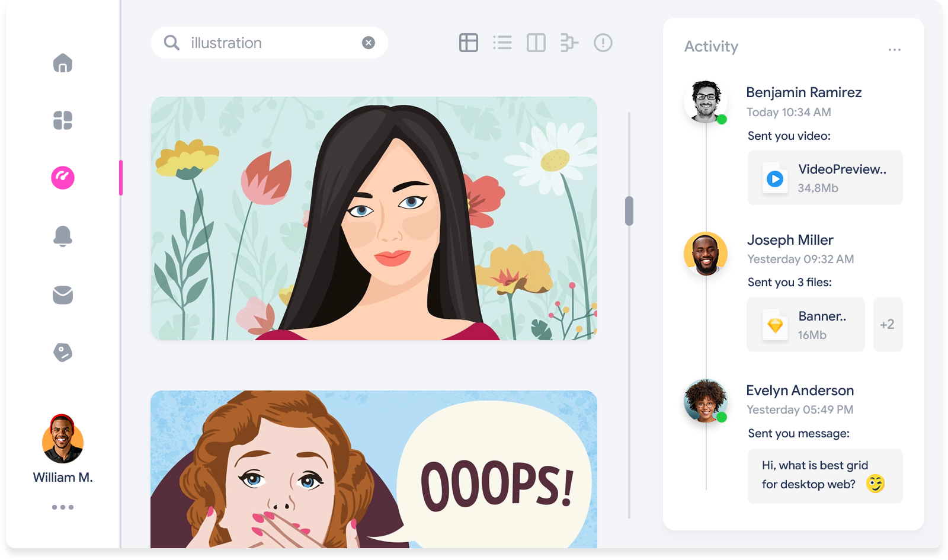
Task: Open the mail envelope in sidebar
Action: (x=63, y=295)
